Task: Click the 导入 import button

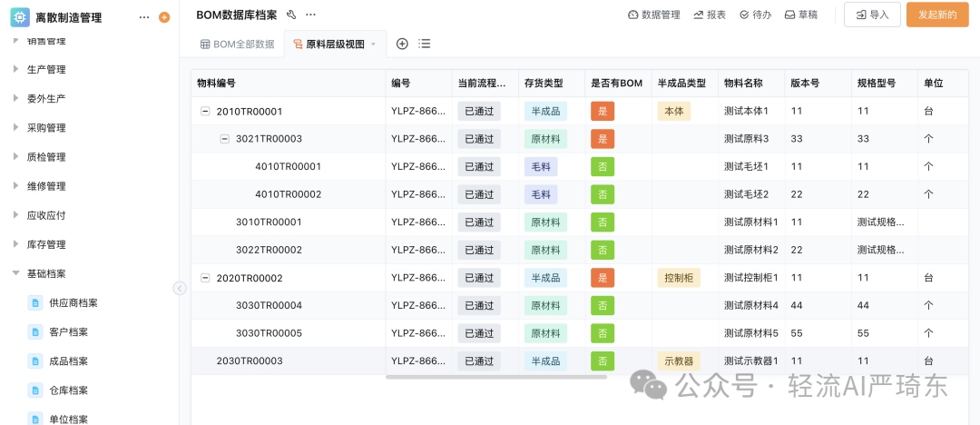Action: (872, 15)
